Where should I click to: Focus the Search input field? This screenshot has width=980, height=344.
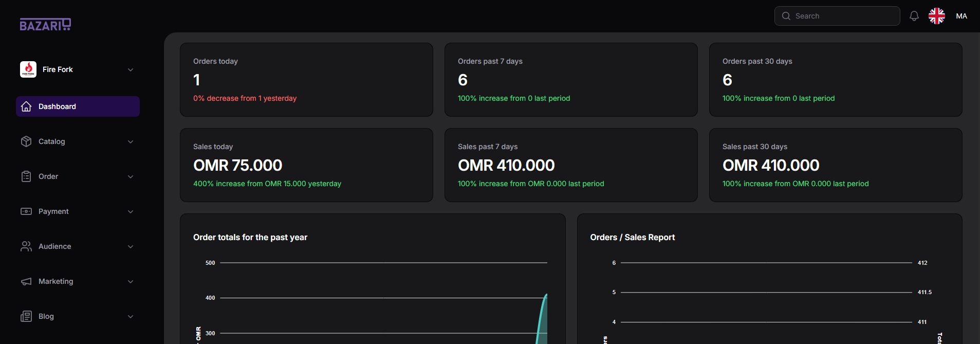[837, 16]
